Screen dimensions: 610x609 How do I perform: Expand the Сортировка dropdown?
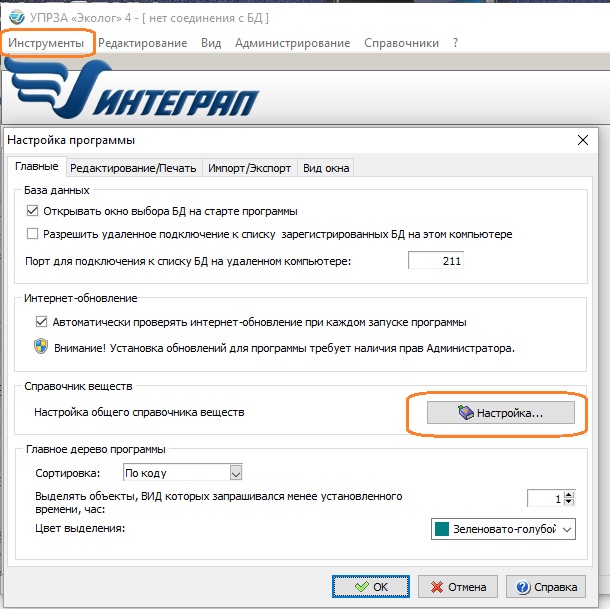(236, 472)
